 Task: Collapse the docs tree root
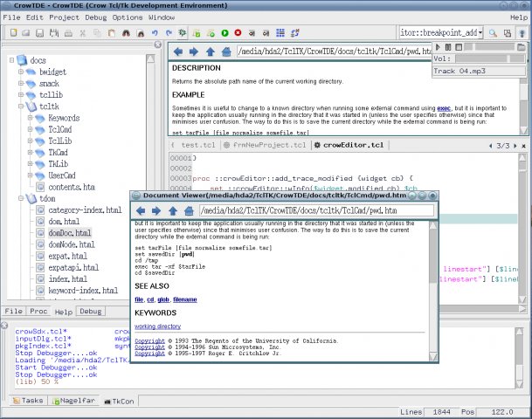click(11, 60)
